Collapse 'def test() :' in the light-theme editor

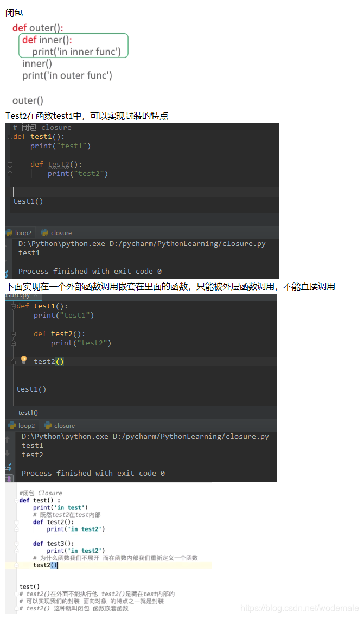point(16,501)
